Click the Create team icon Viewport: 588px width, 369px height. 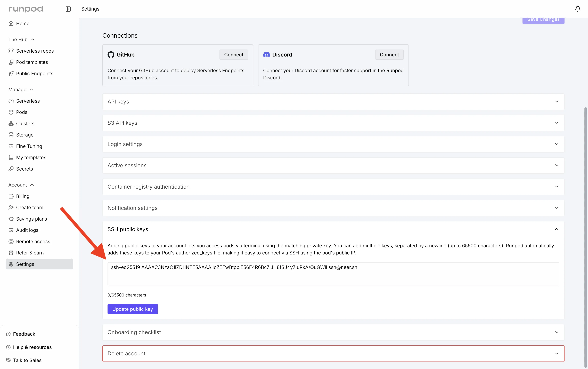[x=11, y=207]
